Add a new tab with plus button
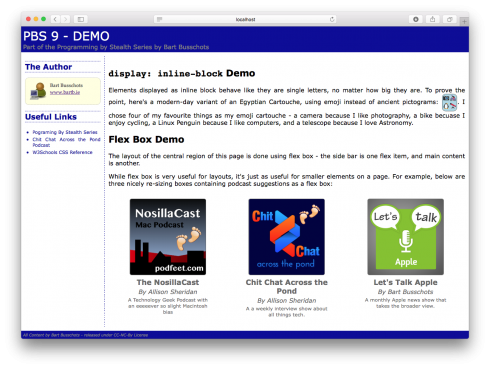Image resolution: width=490 pixels, height=369 pixels. [x=464, y=22]
